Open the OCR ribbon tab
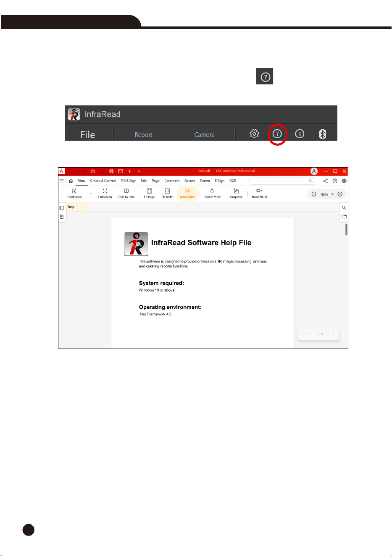The height and width of the screenshot is (556, 392). pyautogui.click(x=233, y=181)
